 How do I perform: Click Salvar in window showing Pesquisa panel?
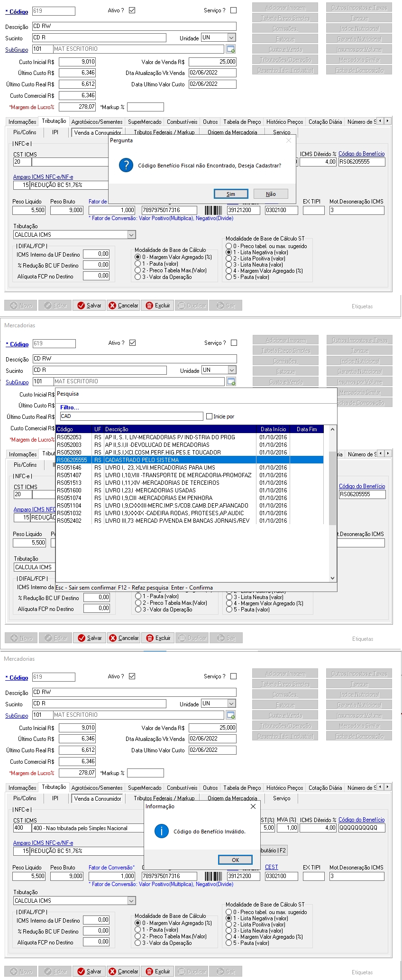point(90,638)
